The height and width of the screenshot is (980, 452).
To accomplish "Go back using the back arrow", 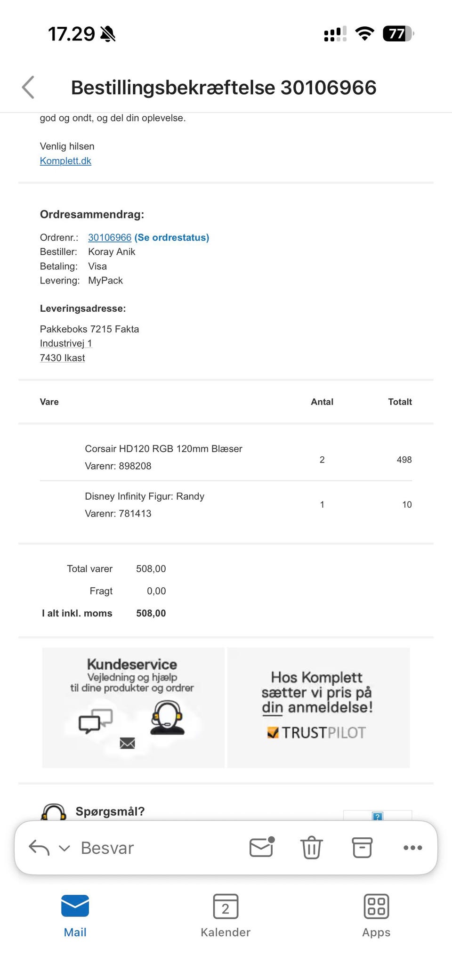I will pos(28,88).
